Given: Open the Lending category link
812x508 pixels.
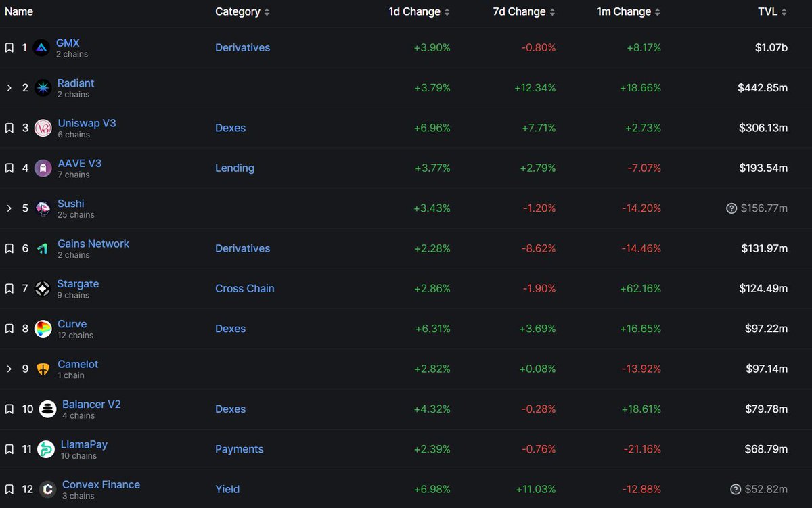Looking at the screenshot, I should click(235, 168).
